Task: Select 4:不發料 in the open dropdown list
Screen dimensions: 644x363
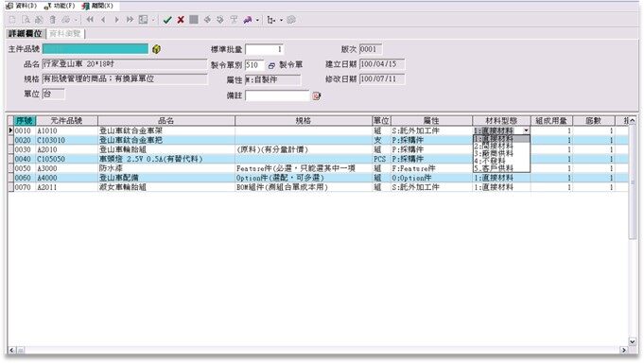Action: [501, 161]
